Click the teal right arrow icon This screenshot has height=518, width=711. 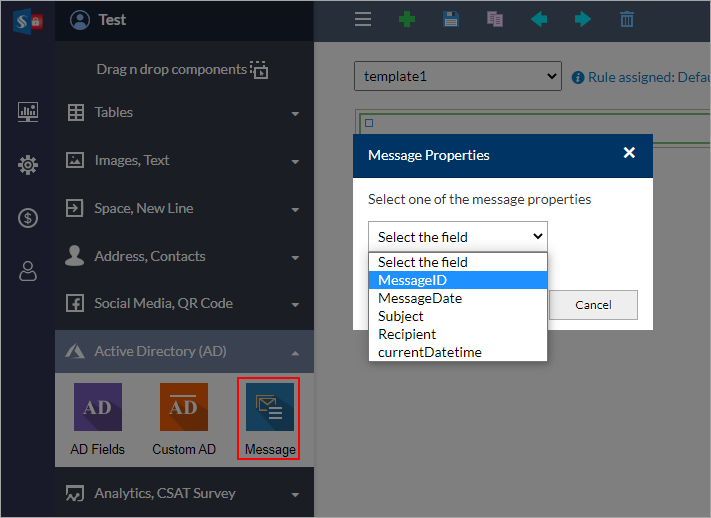583,20
